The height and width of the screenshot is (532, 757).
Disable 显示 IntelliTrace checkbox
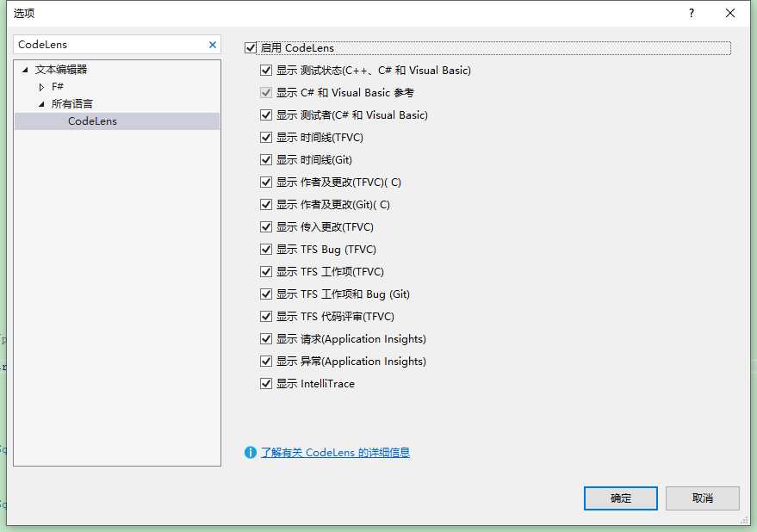[x=266, y=383]
